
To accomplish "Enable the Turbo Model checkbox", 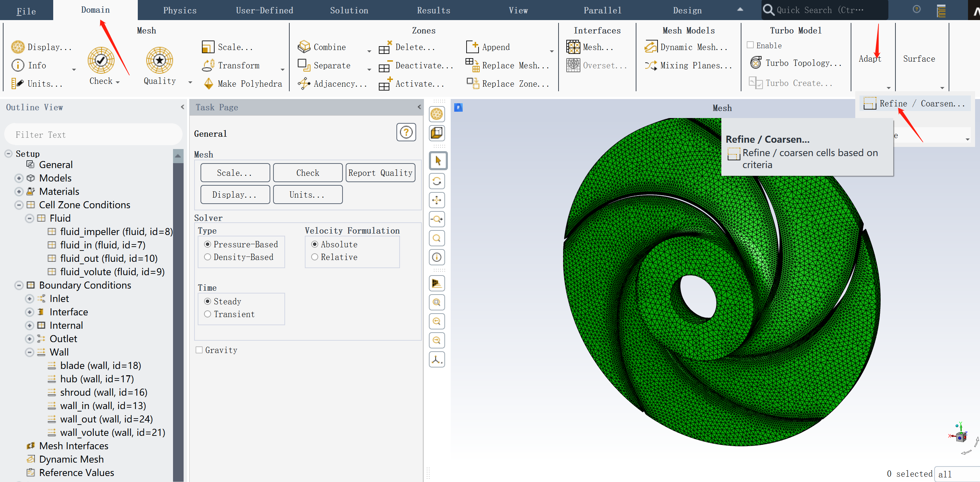I will (750, 45).
